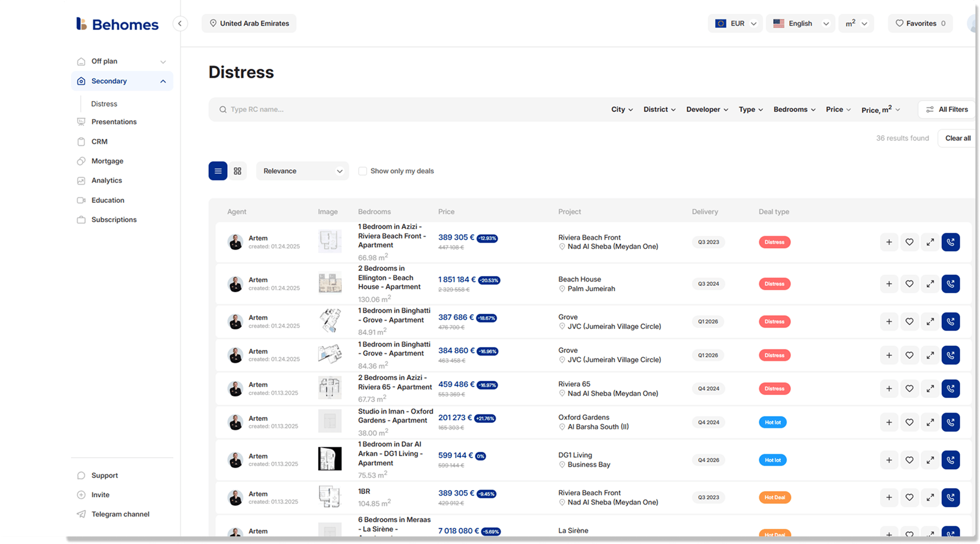Switch to grid view layout
The width and height of the screenshot is (980, 544).
(x=237, y=171)
